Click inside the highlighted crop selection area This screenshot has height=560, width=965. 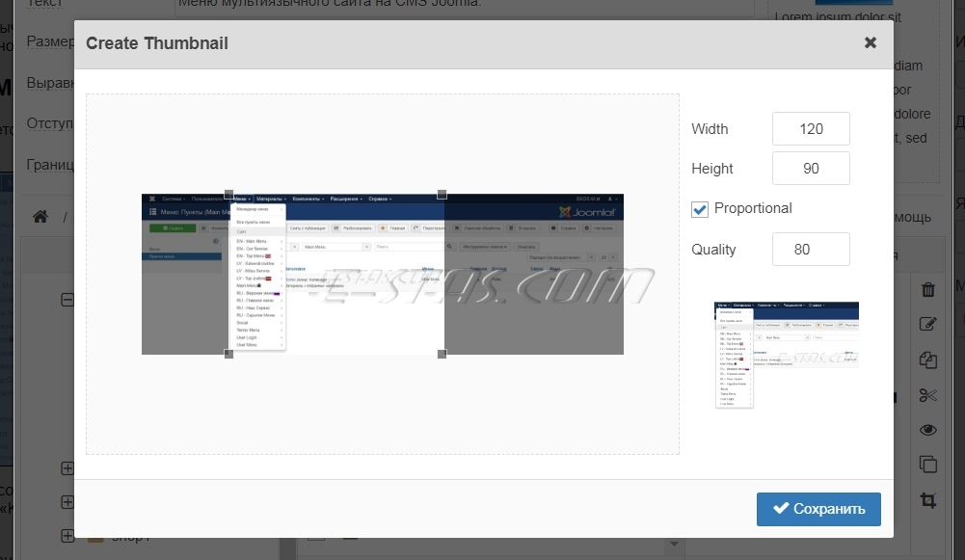point(335,274)
